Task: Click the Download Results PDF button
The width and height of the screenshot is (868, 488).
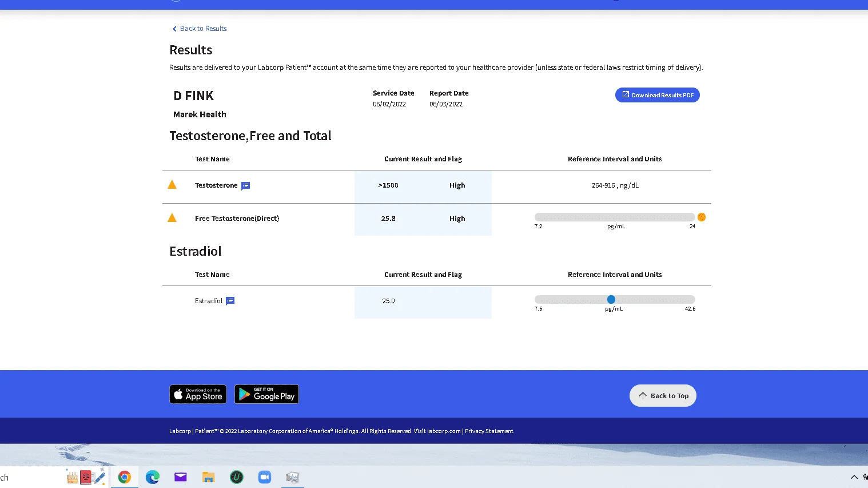Action: (657, 95)
